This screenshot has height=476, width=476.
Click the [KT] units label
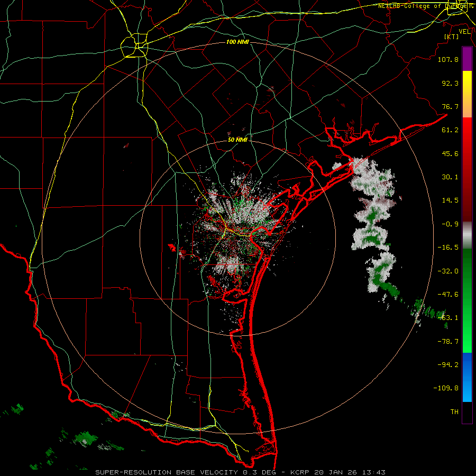click(x=452, y=36)
